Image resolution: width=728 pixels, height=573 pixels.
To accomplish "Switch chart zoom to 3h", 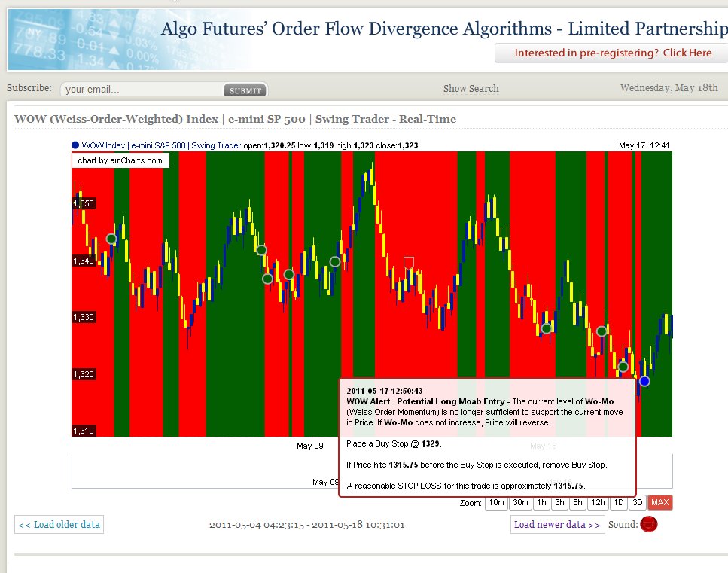I will [x=559, y=502].
